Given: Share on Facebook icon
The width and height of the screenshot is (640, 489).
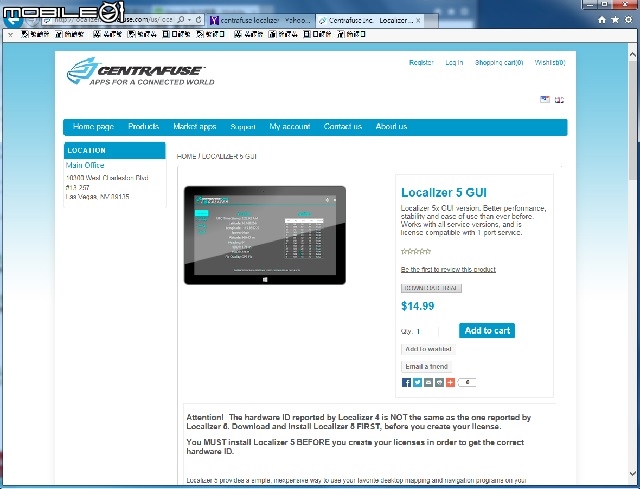Looking at the screenshot, I should pos(406,382).
